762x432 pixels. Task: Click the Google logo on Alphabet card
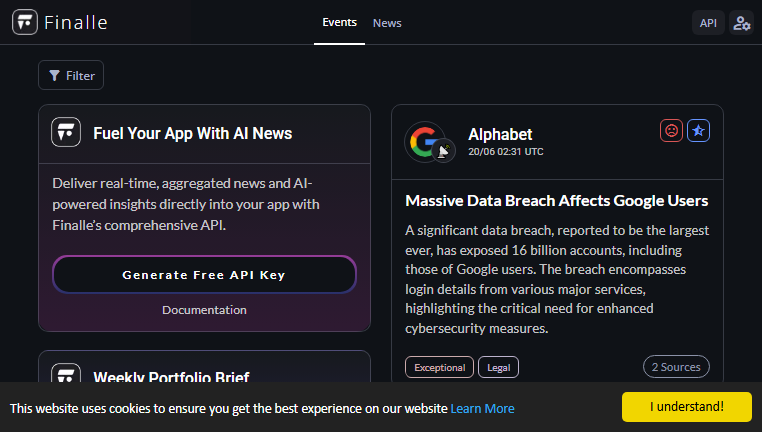(x=425, y=142)
